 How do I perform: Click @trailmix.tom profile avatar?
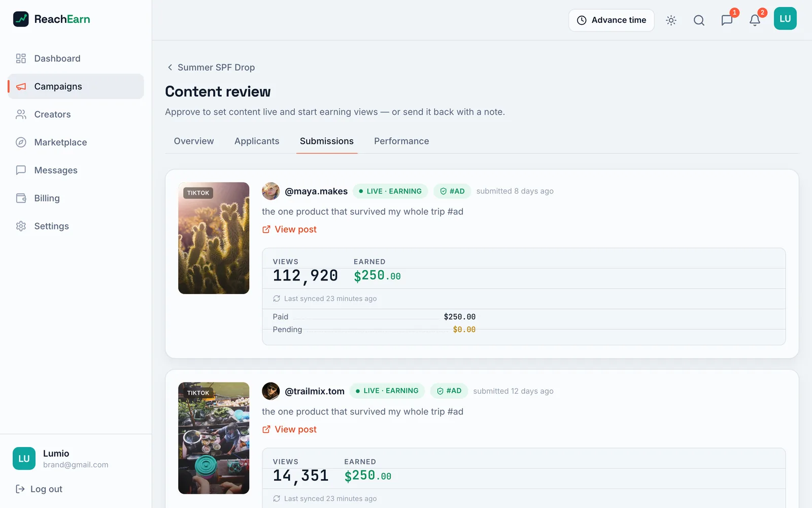pos(271,391)
